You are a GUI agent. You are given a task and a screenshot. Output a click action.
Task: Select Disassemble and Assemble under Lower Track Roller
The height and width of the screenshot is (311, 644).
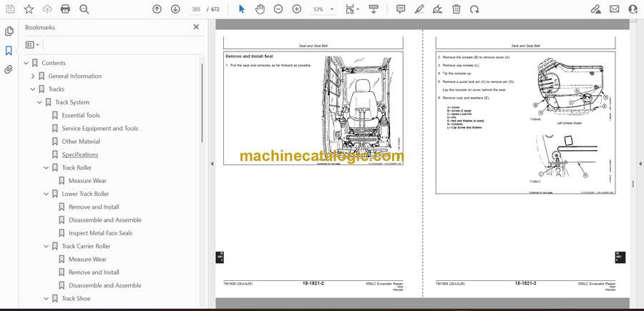pyautogui.click(x=104, y=220)
